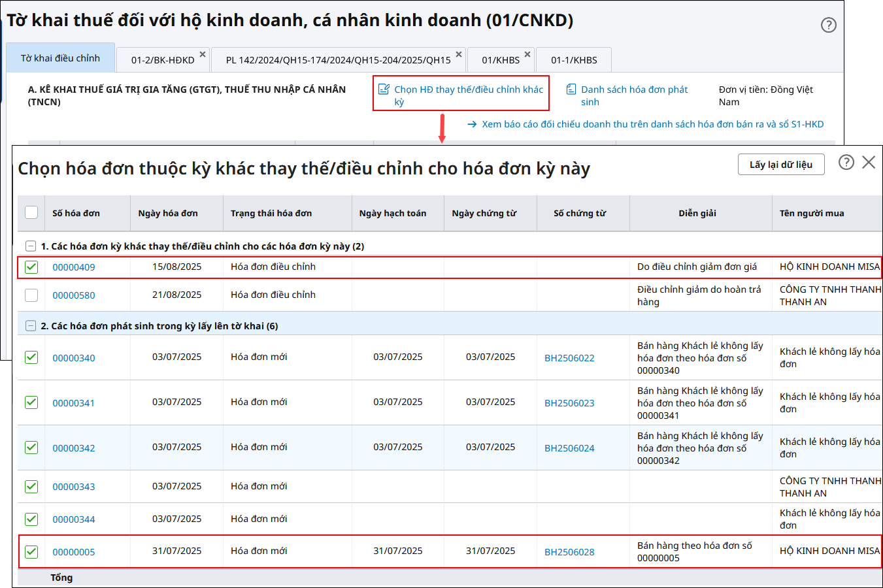The height and width of the screenshot is (588, 883).
Task: Open the 01-1/KHBS tab
Action: (574, 60)
